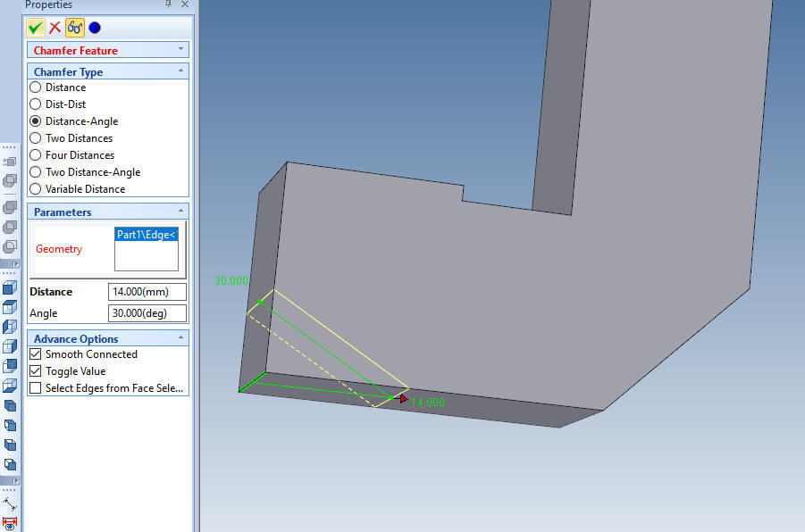The width and height of the screenshot is (805, 532).
Task: Click the small insert-body icon at the toolbar top
Action: tap(10, 162)
